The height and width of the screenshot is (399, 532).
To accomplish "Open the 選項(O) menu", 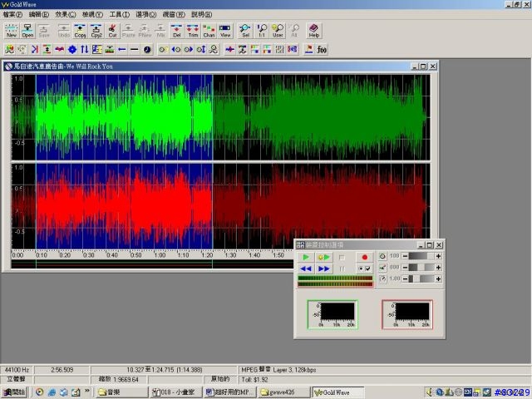I will tap(146, 14).
